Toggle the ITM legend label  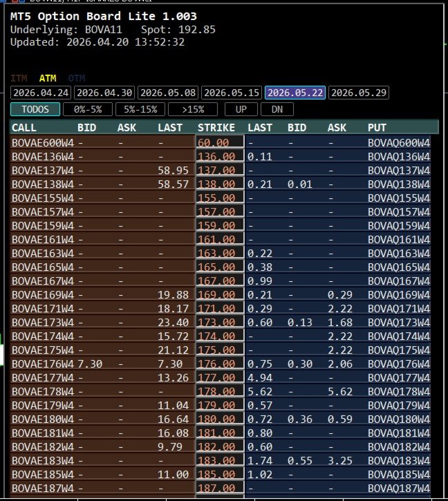point(19,78)
